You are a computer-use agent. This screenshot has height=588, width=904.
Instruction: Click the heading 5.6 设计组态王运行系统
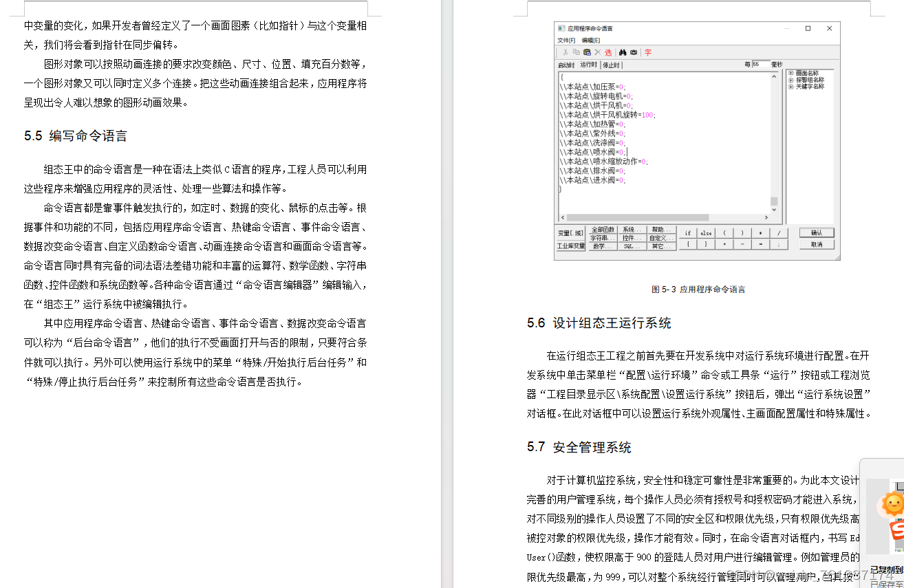pos(599,323)
